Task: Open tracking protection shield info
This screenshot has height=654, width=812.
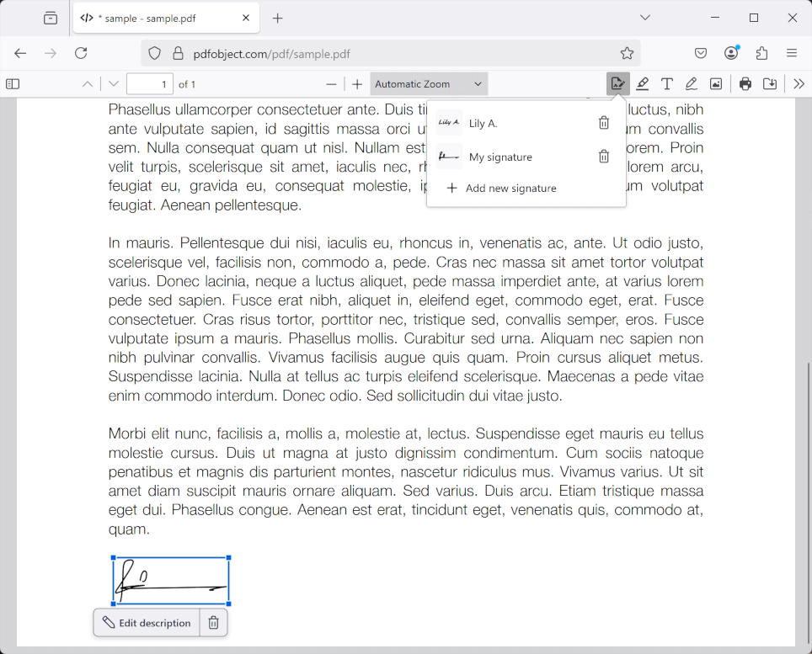Action: [x=155, y=53]
